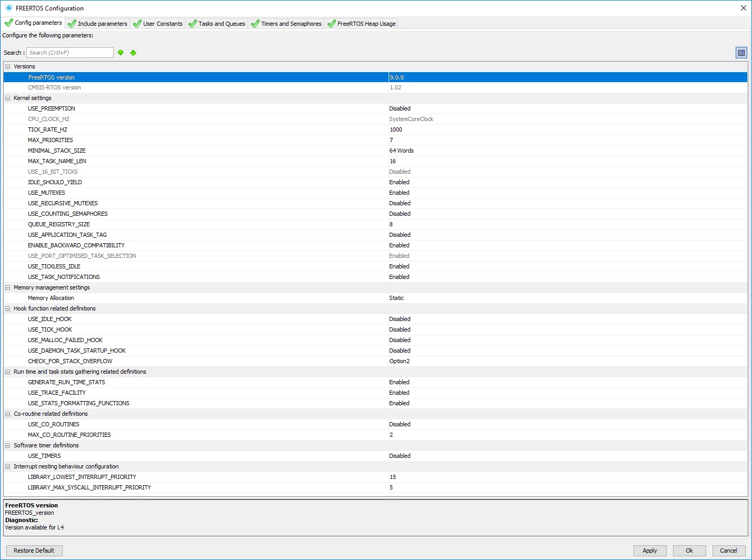Image resolution: width=752 pixels, height=560 pixels.
Task: Select the TICK_RATE_HZ parameter row
Action: (x=375, y=129)
